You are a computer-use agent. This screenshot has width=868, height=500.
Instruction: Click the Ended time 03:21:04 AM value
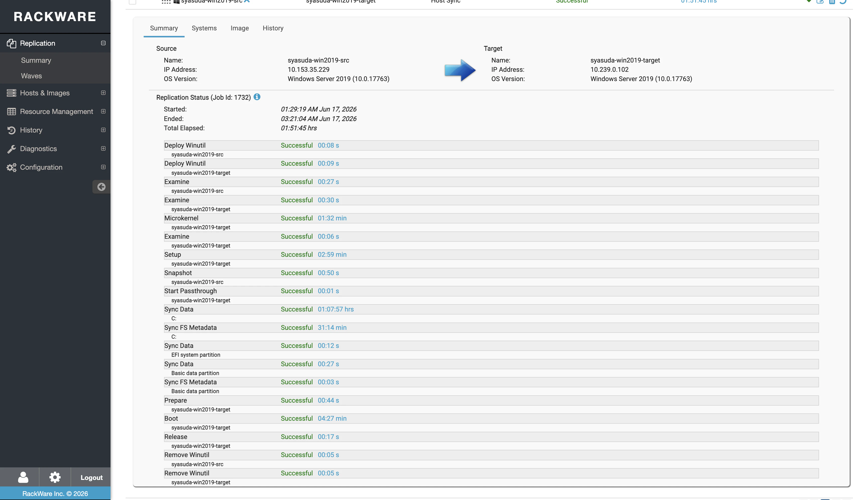318,118
